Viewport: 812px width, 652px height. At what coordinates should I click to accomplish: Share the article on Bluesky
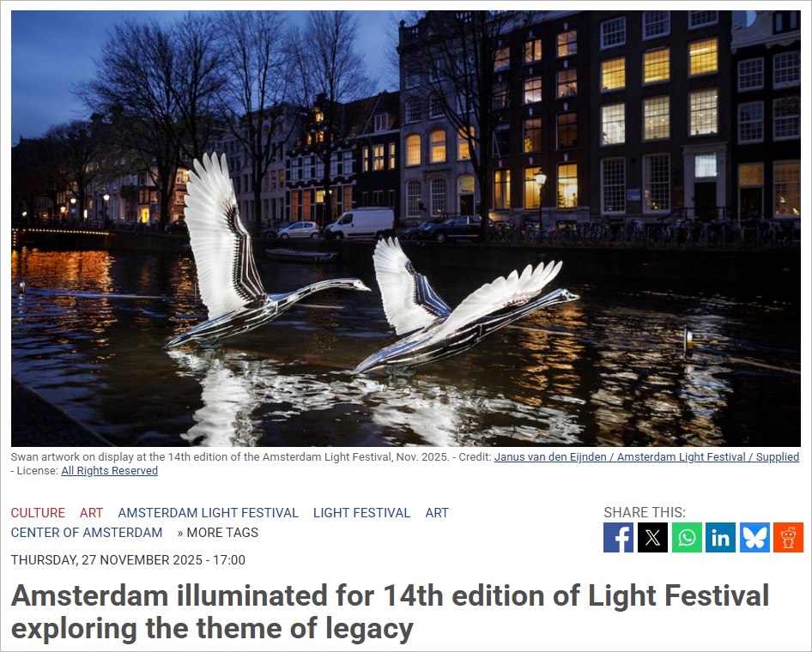[x=754, y=537]
